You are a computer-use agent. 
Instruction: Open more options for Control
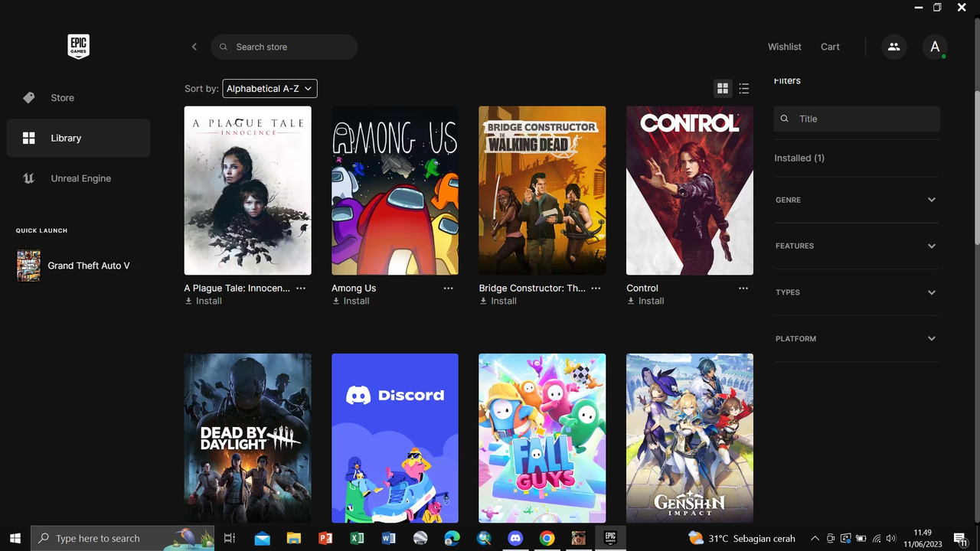coord(743,289)
